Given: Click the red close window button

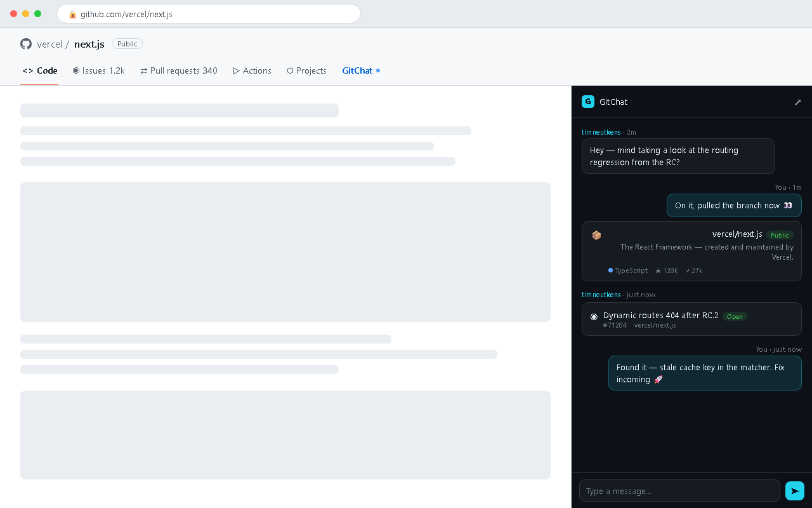Looking at the screenshot, I should pyautogui.click(x=14, y=13).
